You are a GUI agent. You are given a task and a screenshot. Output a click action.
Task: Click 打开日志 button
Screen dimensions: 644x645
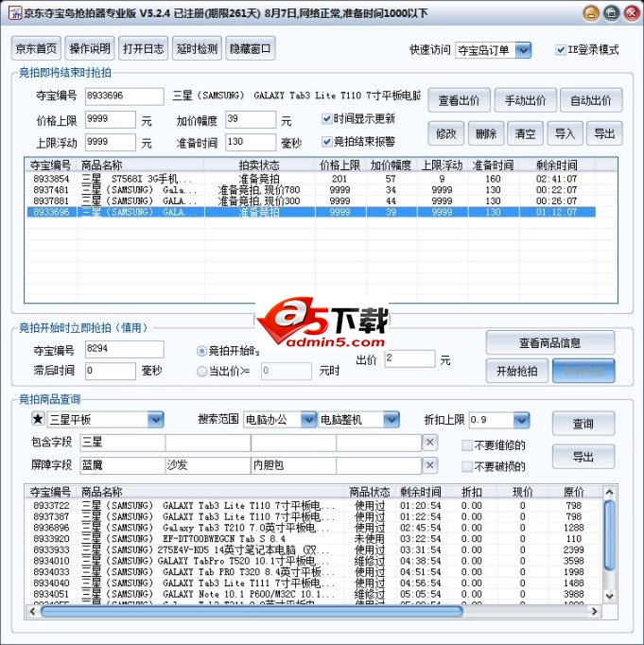[x=143, y=48]
